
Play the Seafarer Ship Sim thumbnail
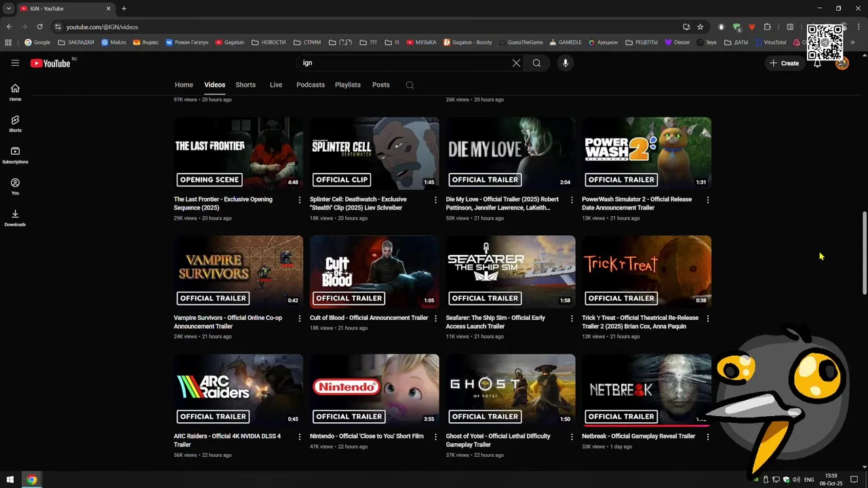(511, 272)
